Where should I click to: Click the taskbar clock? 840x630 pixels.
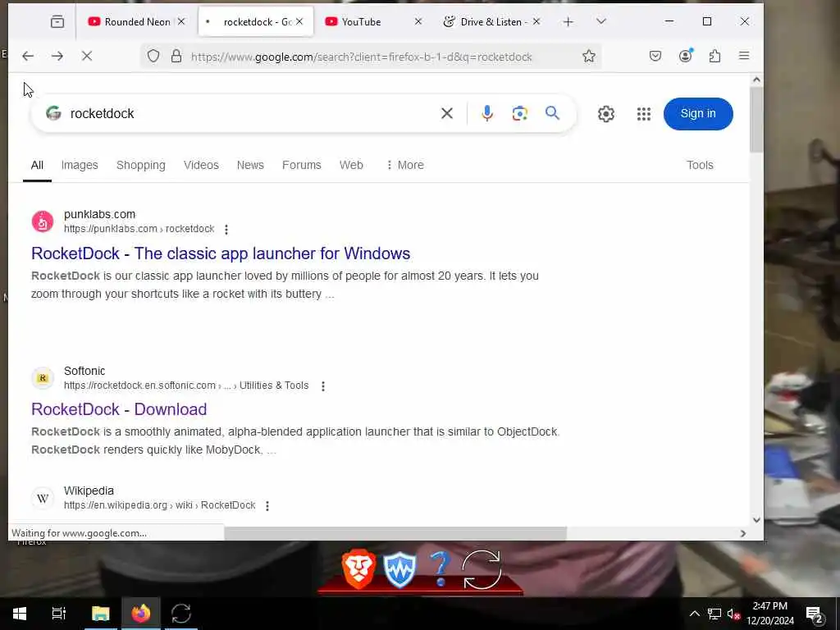(770, 614)
